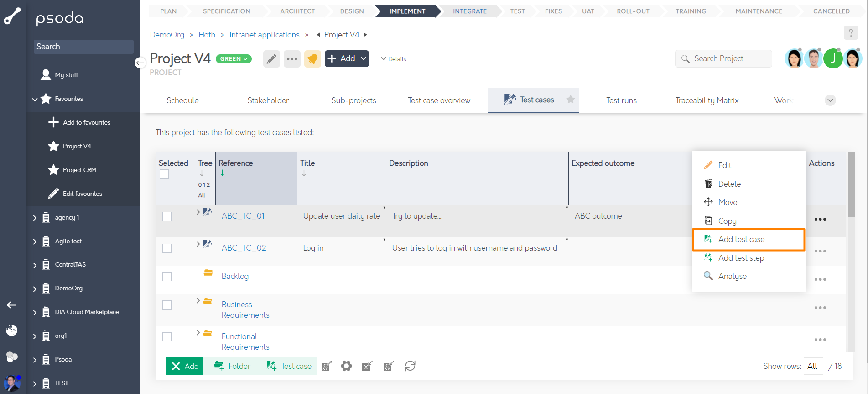Go to next project with breadcrumb right arrow
Screen dimensions: 868x394
[x=365, y=35]
